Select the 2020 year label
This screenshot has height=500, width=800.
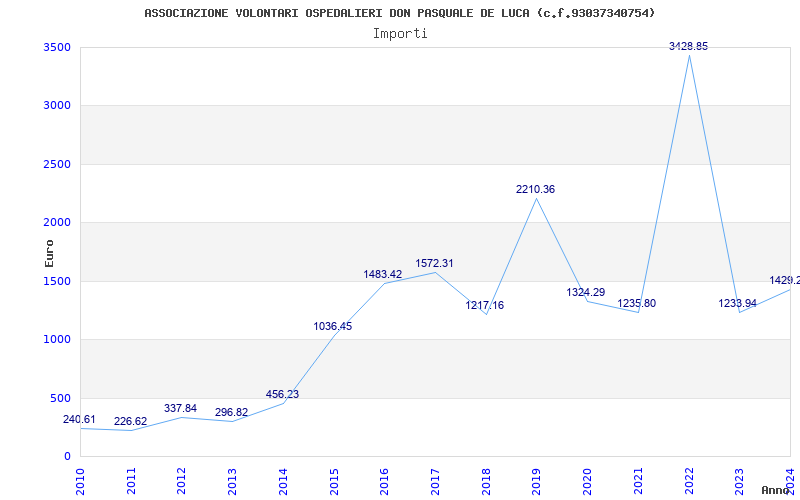click(x=588, y=481)
